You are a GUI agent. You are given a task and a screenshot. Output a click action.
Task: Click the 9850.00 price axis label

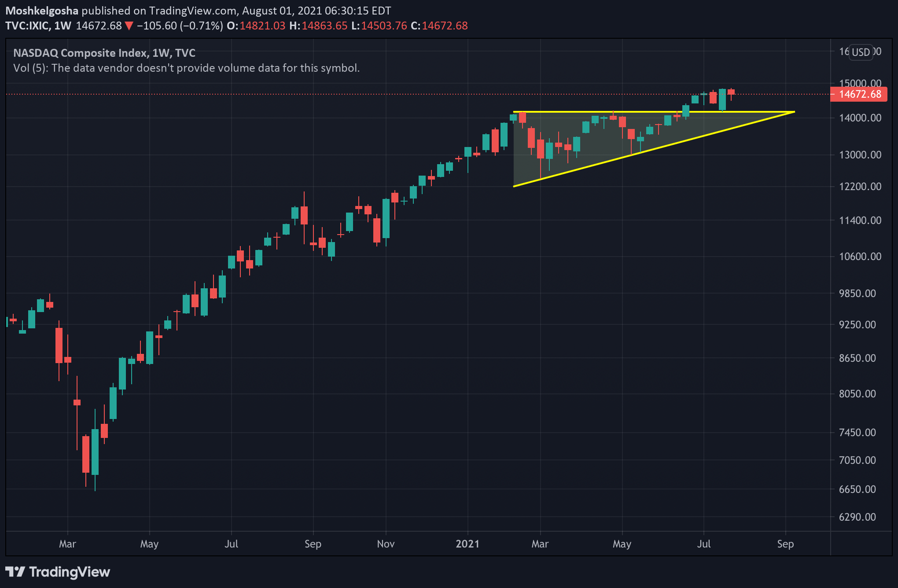[x=858, y=293]
